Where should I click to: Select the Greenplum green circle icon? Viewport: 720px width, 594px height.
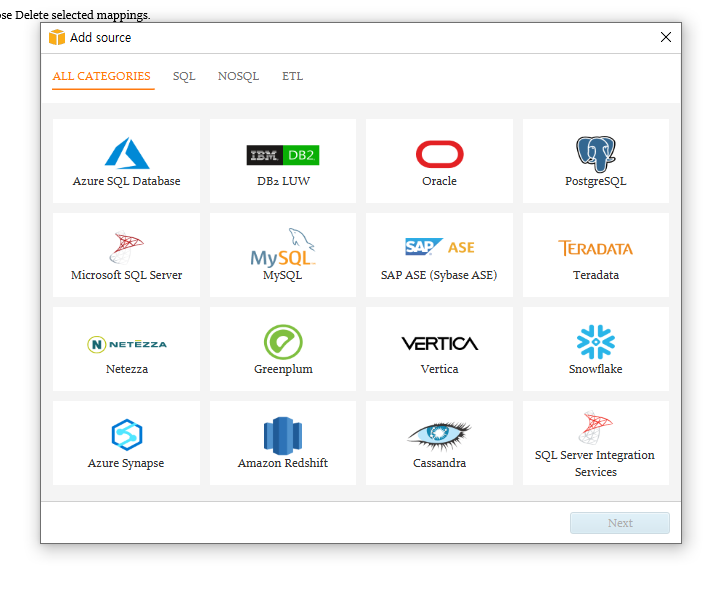[x=283, y=342]
